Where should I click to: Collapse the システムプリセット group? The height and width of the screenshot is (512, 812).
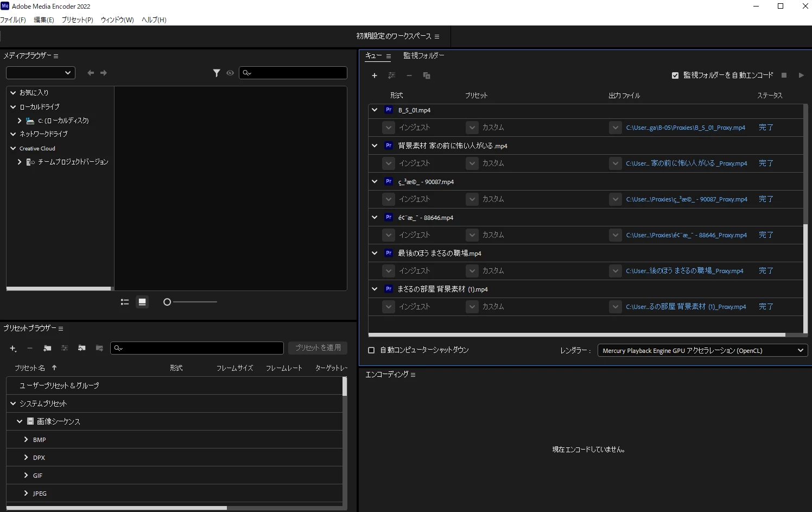click(x=13, y=403)
